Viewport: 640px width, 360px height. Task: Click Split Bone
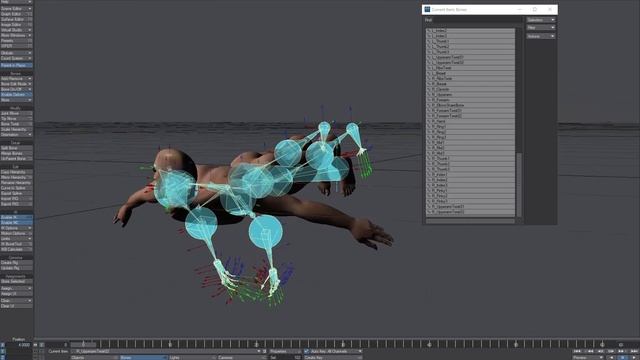point(16,148)
